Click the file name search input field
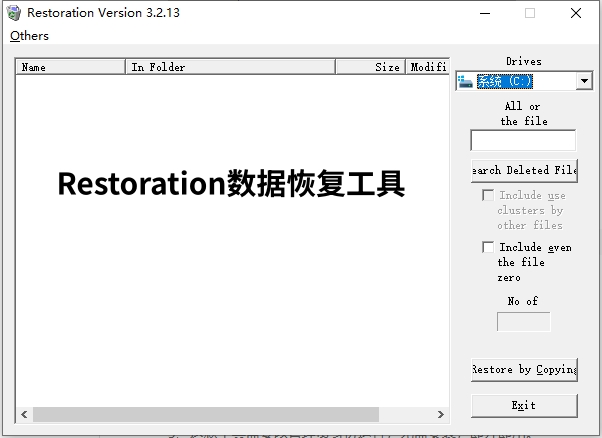 click(x=523, y=140)
